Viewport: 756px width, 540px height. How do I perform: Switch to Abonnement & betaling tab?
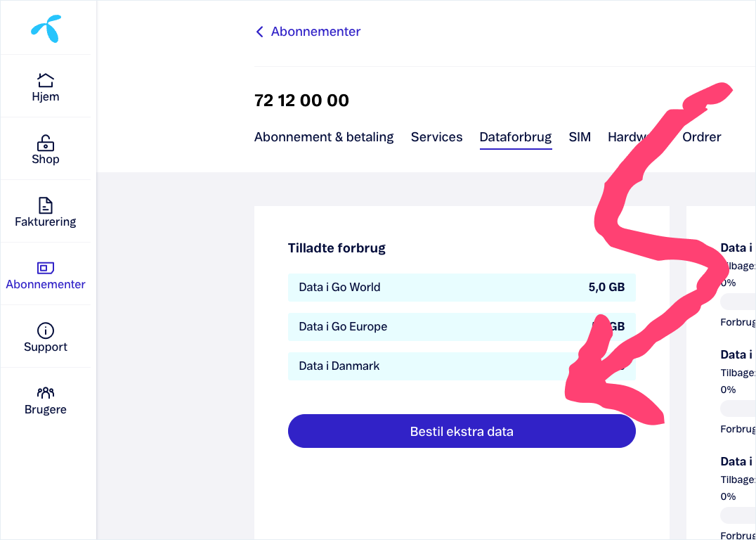324,137
